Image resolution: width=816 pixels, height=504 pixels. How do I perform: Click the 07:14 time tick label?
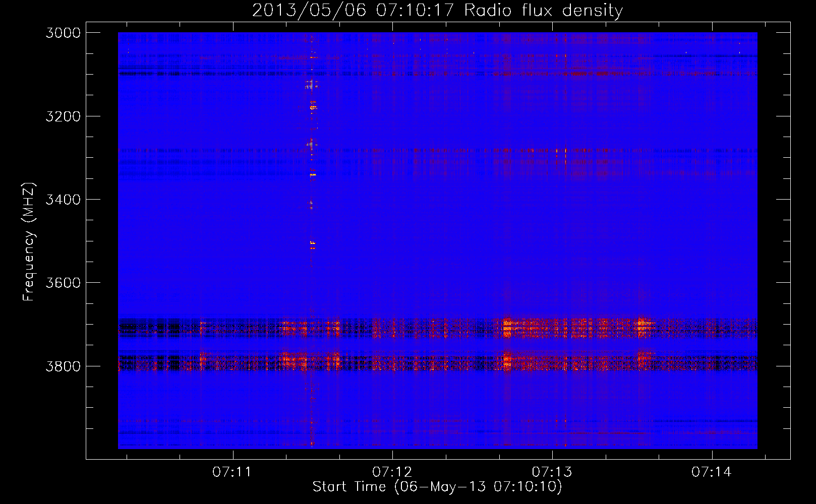tap(711, 472)
